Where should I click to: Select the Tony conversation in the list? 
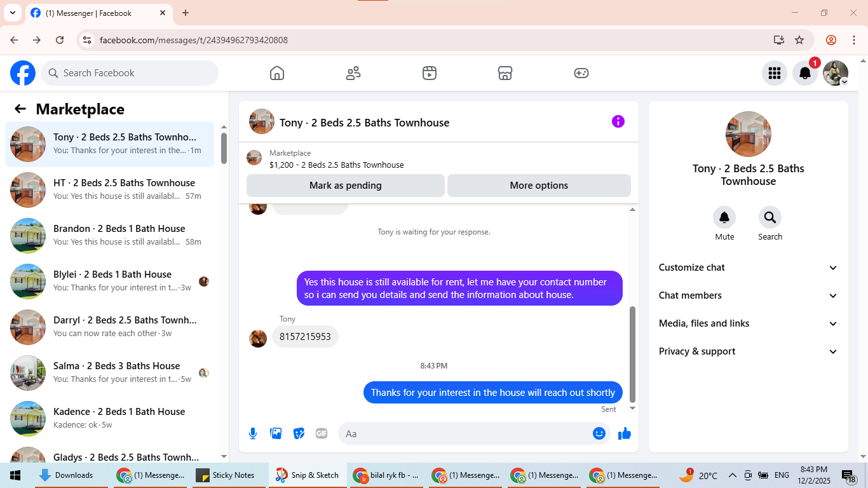point(110,144)
